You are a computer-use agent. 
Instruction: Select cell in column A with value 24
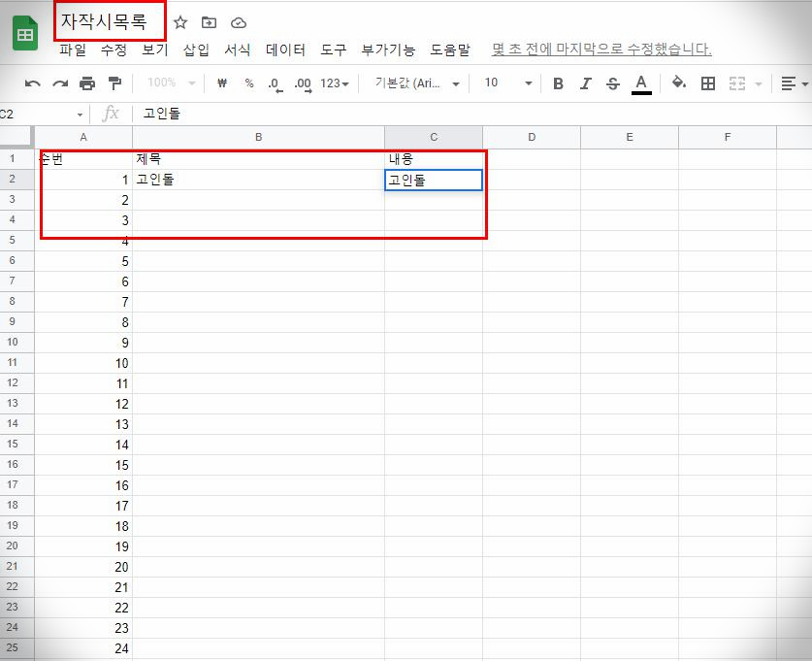[83, 648]
